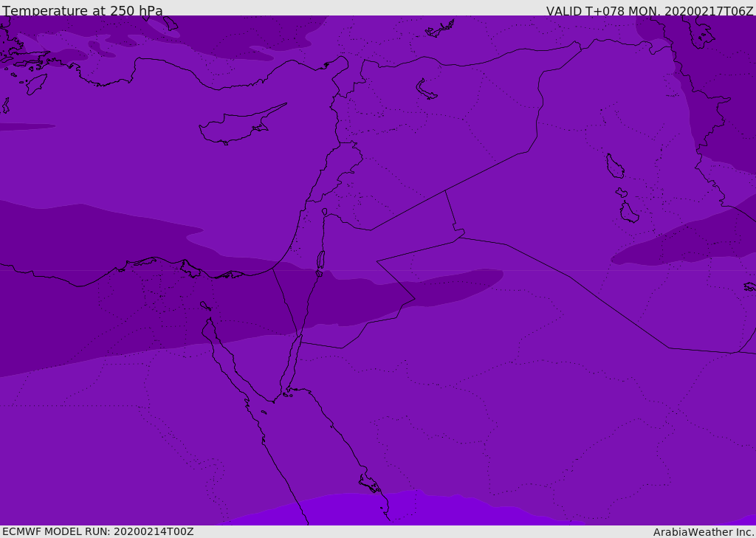Click the large lake in central Iraq
The image size is (756, 538).
(x=615, y=166)
